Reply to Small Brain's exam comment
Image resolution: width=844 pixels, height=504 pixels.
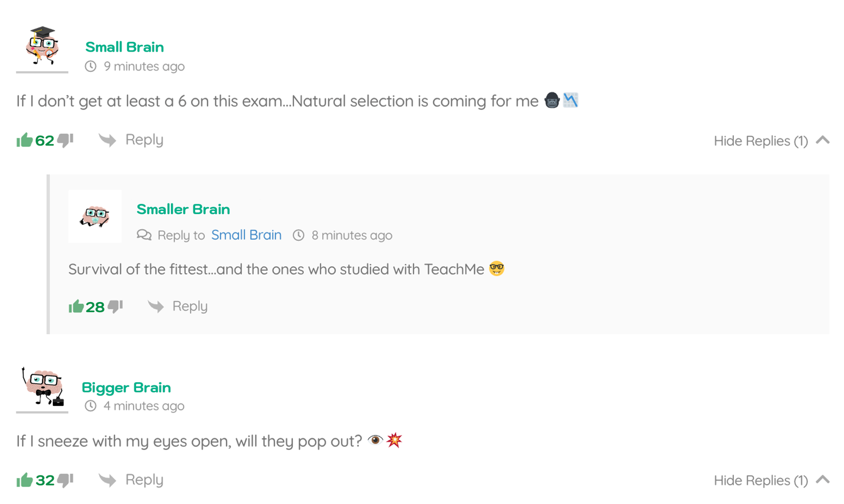144,140
